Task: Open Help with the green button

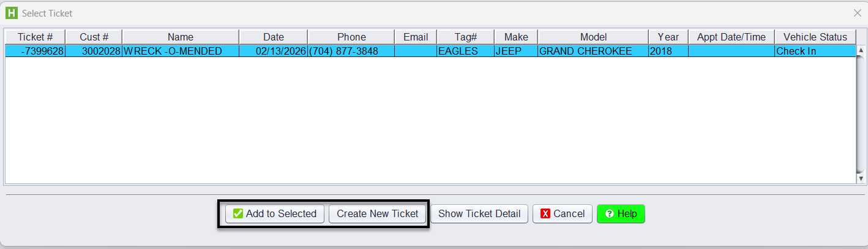Action: click(620, 214)
